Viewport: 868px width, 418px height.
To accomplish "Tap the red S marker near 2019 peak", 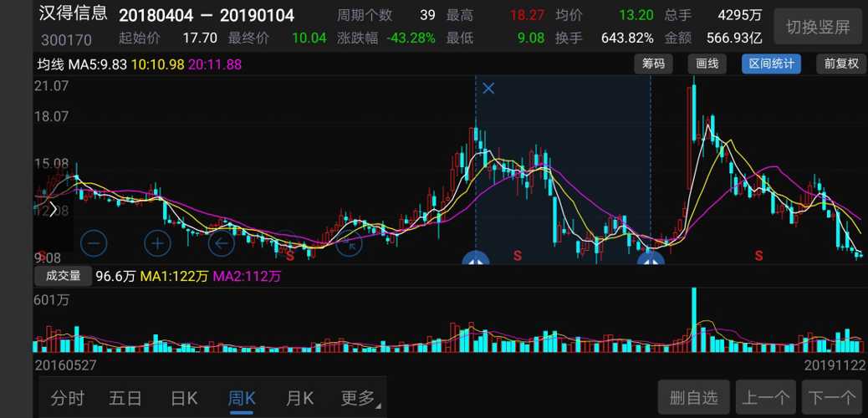I will pyautogui.click(x=759, y=255).
